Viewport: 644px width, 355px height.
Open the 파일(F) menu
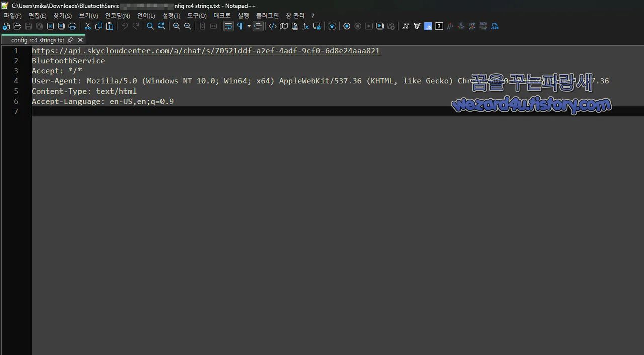point(13,16)
